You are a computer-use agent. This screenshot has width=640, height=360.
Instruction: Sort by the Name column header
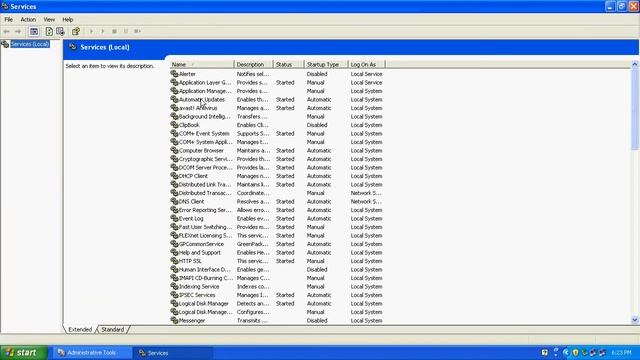point(202,64)
